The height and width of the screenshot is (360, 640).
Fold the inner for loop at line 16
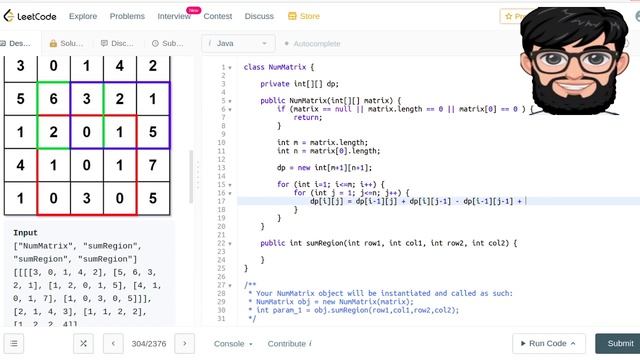tap(230, 193)
